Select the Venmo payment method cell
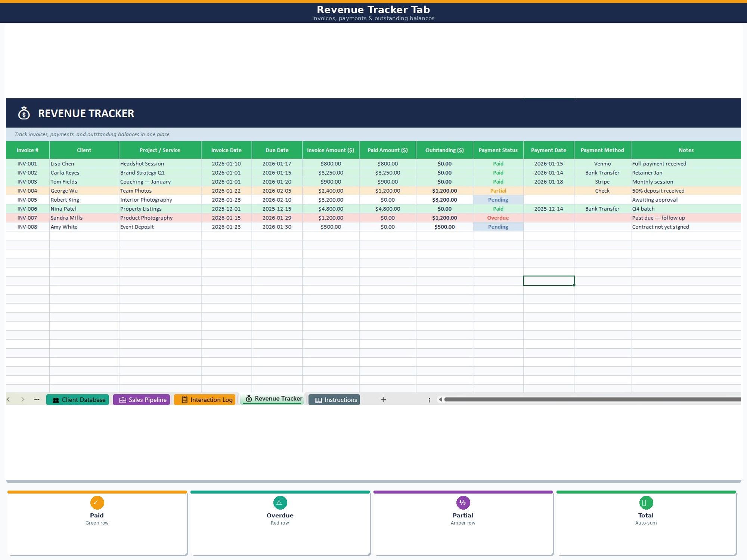The height and width of the screenshot is (560, 747). tap(602, 164)
